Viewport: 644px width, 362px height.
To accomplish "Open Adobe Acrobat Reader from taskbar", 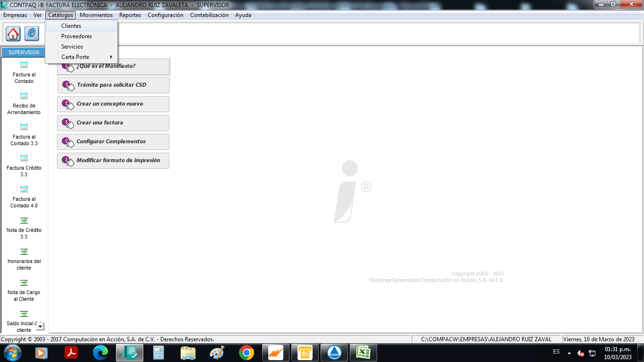I will [71, 353].
